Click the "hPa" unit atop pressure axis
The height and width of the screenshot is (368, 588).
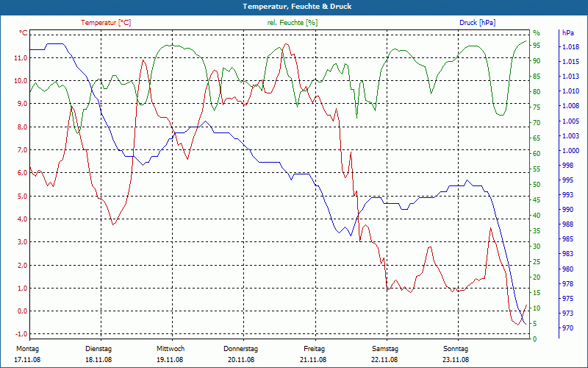(567, 33)
